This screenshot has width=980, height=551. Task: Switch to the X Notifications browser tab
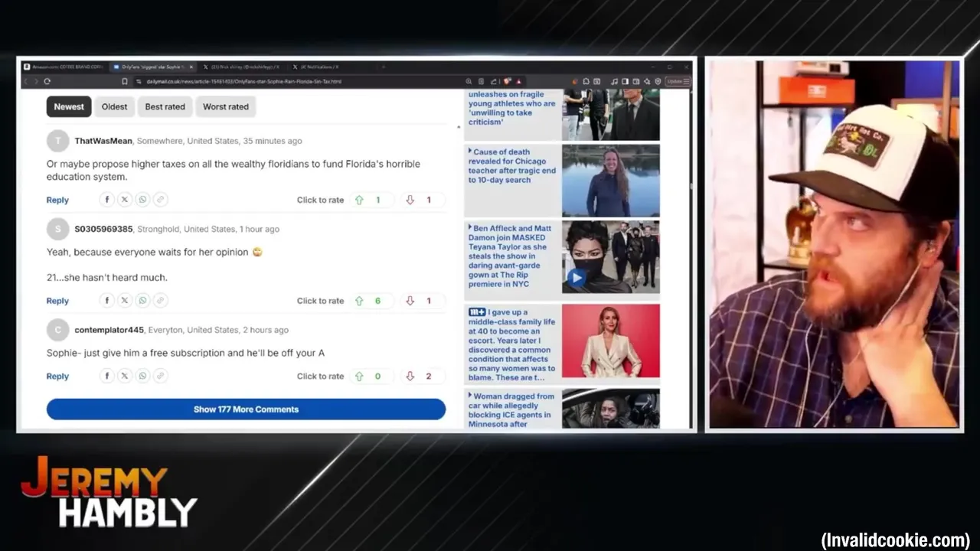pyautogui.click(x=333, y=67)
